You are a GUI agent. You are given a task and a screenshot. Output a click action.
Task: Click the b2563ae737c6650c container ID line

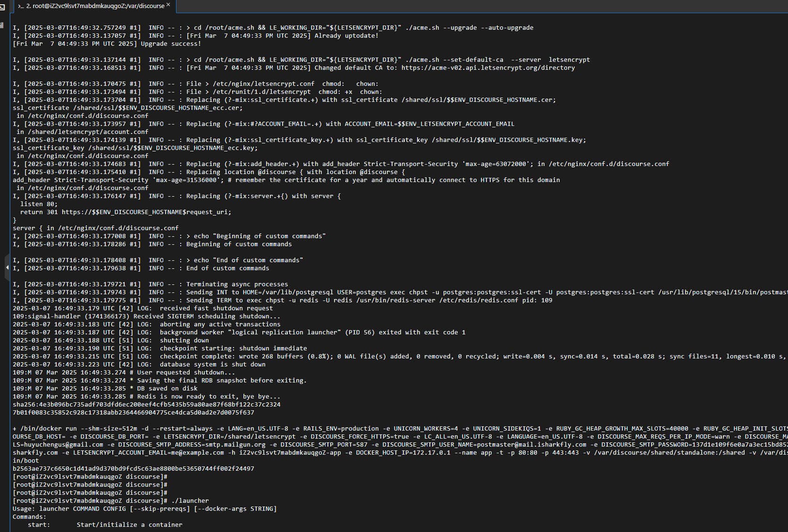(134, 469)
